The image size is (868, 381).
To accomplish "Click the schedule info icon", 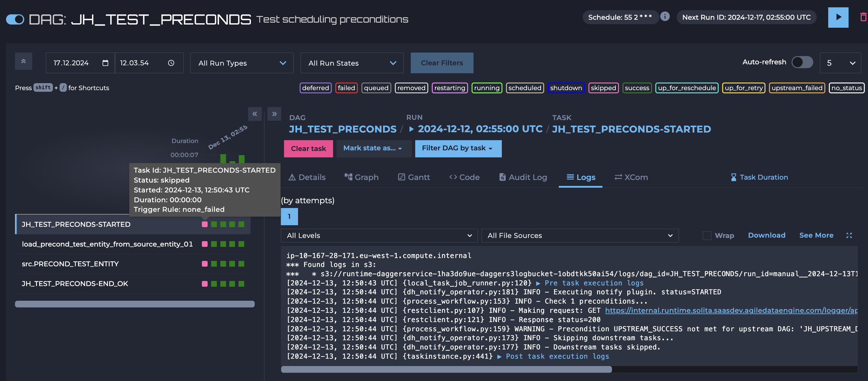I will pyautogui.click(x=665, y=17).
